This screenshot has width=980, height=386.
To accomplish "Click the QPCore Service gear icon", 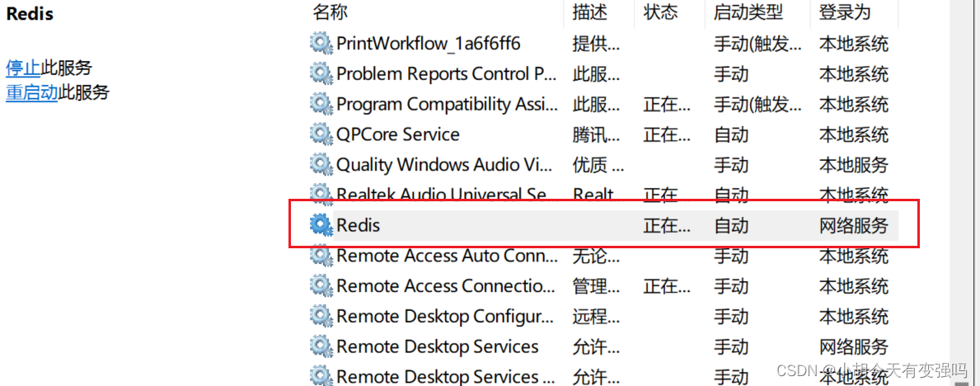I will [x=321, y=134].
